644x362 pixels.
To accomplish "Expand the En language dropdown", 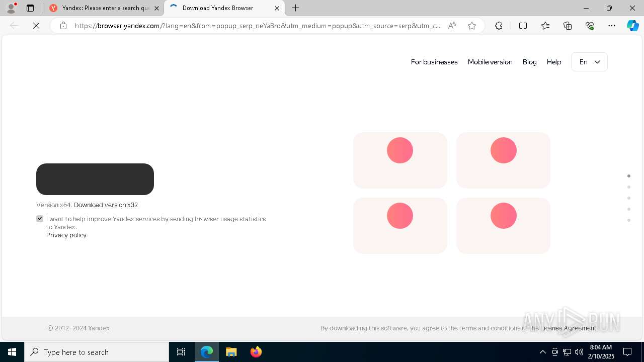I will coord(589,62).
